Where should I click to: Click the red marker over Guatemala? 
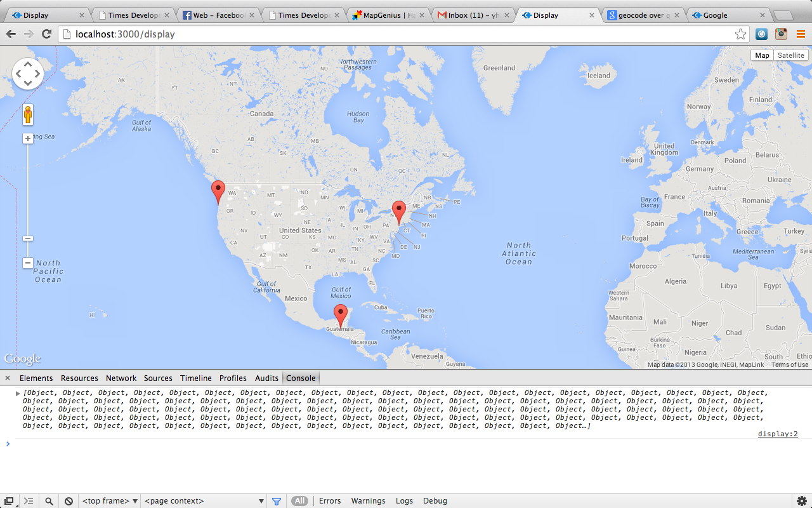pos(341,316)
